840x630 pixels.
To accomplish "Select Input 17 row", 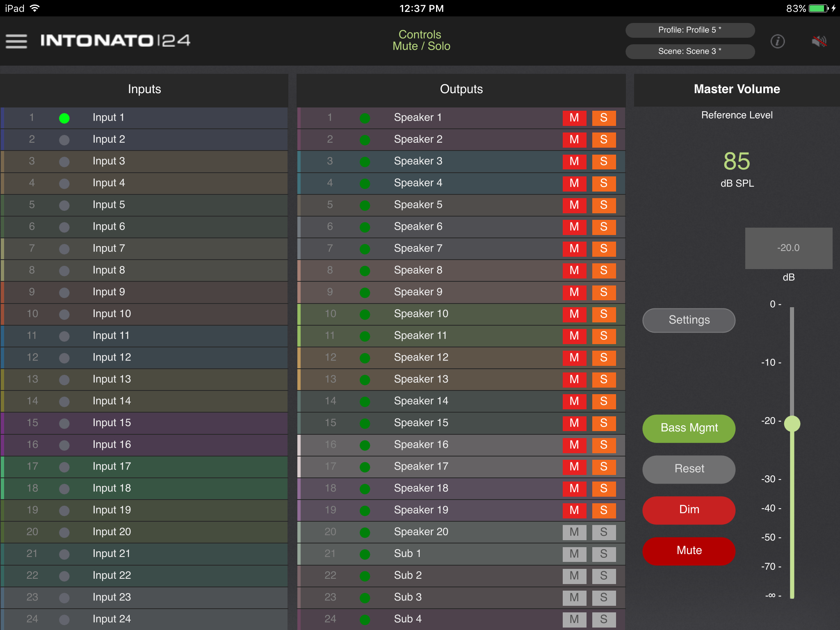I will [144, 466].
